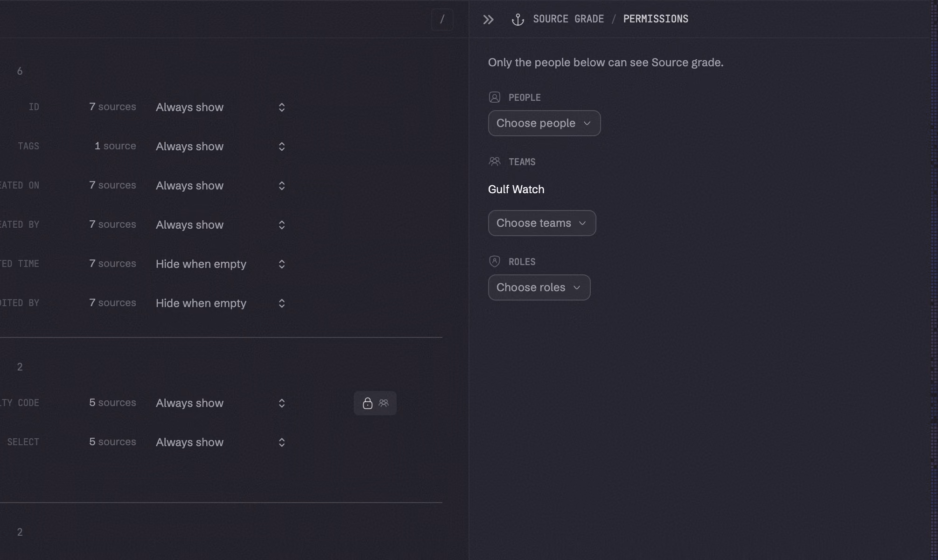The width and height of the screenshot is (938, 560).
Task: Click "5 sources" in the SELECT row
Action: (112, 442)
